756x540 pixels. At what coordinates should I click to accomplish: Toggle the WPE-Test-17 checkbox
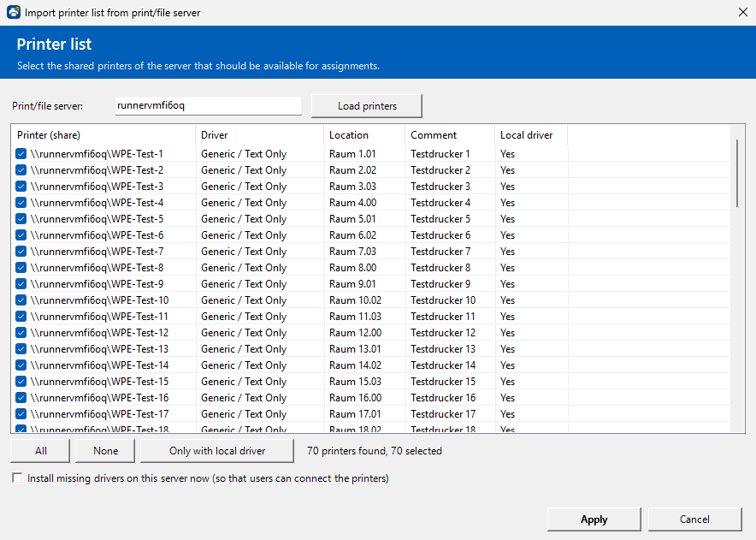point(21,414)
